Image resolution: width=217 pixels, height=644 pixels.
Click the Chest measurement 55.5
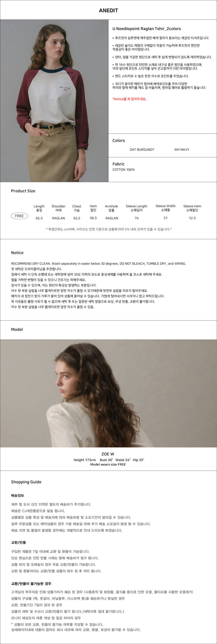pos(77,218)
